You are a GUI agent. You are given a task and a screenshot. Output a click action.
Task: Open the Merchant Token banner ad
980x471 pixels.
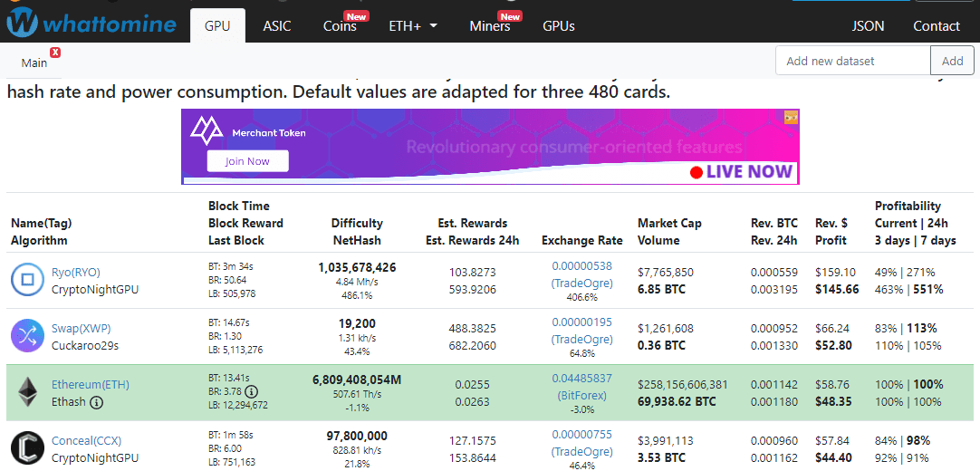[x=491, y=147]
